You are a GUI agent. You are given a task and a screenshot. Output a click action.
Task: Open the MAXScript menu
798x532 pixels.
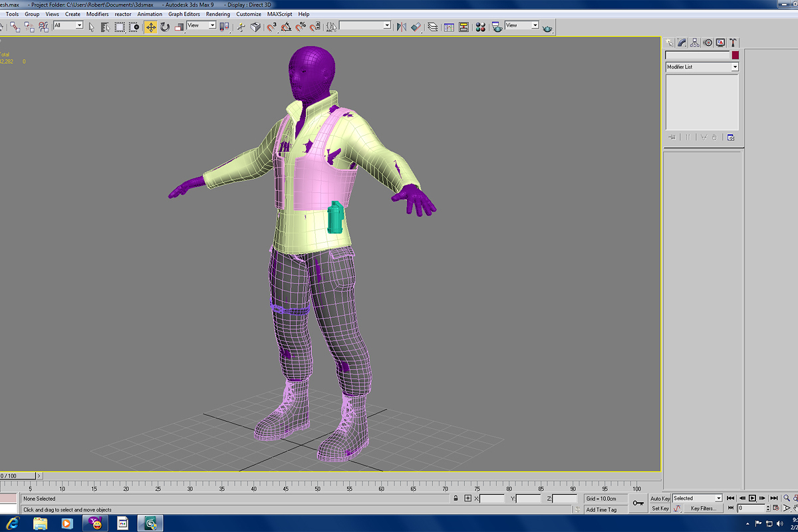pos(280,14)
